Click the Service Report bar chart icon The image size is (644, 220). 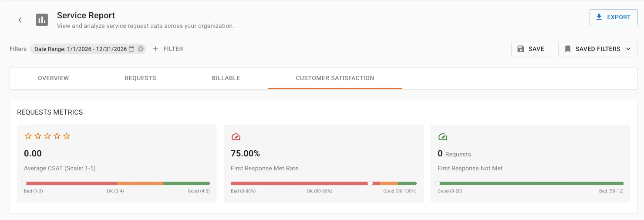pyautogui.click(x=42, y=20)
